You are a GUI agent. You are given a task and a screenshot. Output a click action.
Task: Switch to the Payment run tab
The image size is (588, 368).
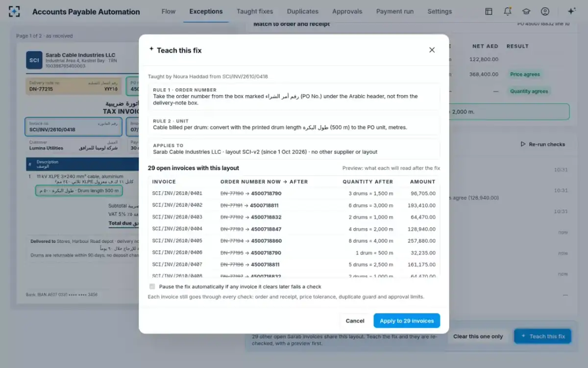(395, 11)
